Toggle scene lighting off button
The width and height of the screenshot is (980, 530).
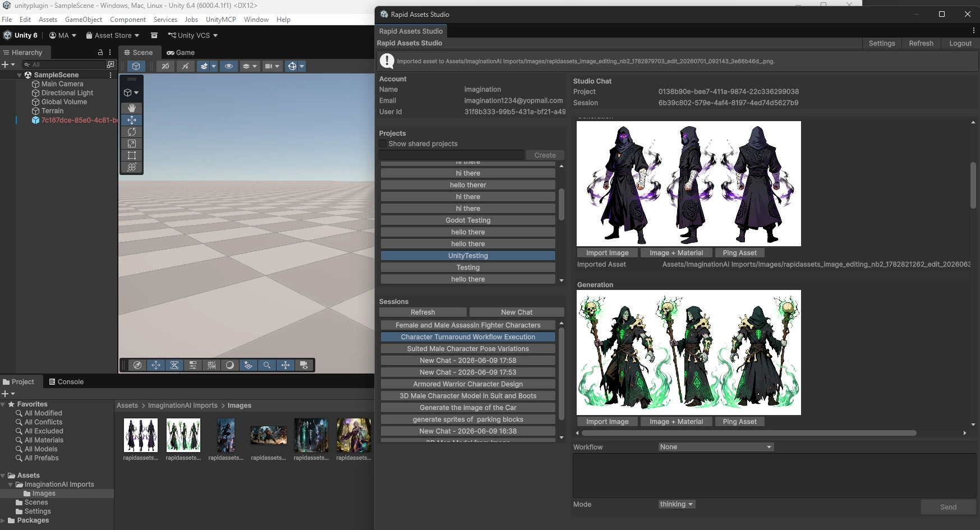[x=185, y=66]
